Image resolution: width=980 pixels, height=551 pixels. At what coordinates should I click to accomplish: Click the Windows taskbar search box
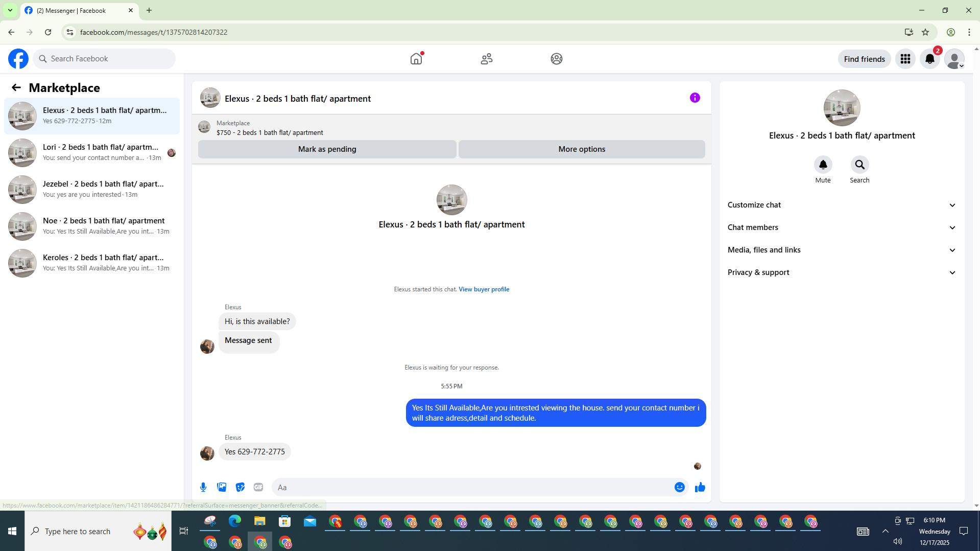point(98,531)
